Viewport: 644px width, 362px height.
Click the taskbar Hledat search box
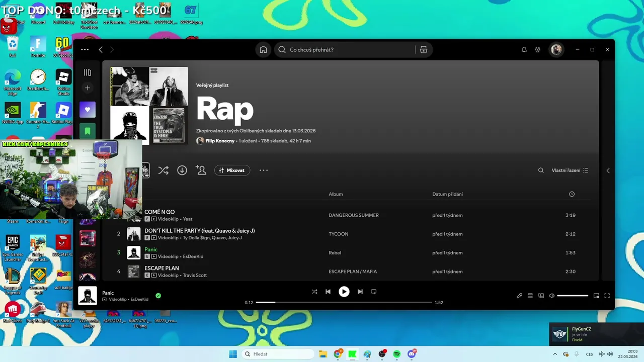tap(278, 354)
